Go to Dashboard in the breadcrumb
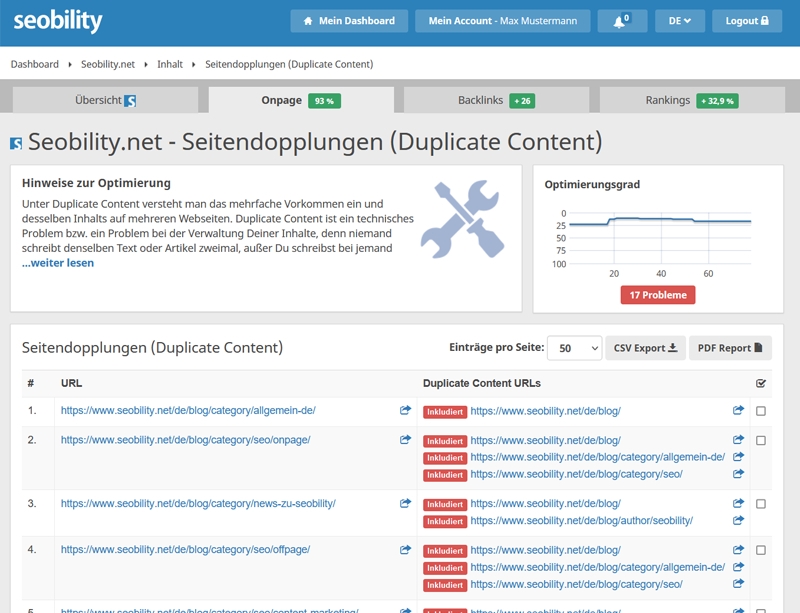The width and height of the screenshot is (800, 613). pyautogui.click(x=35, y=64)
